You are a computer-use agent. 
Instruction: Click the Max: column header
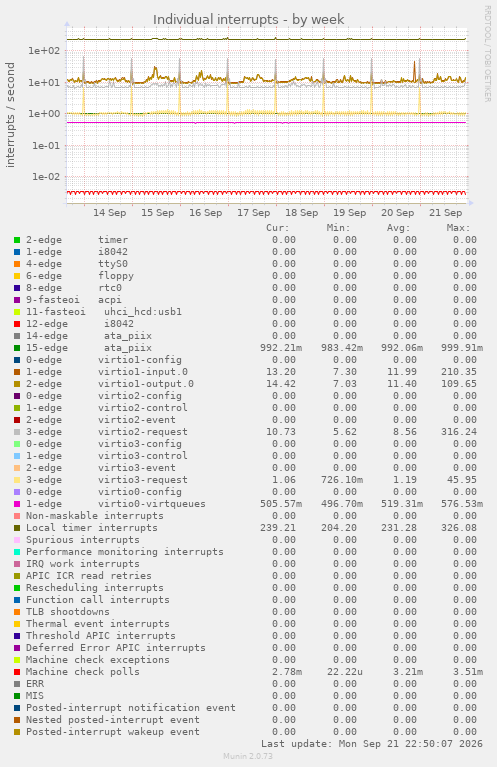458,228
